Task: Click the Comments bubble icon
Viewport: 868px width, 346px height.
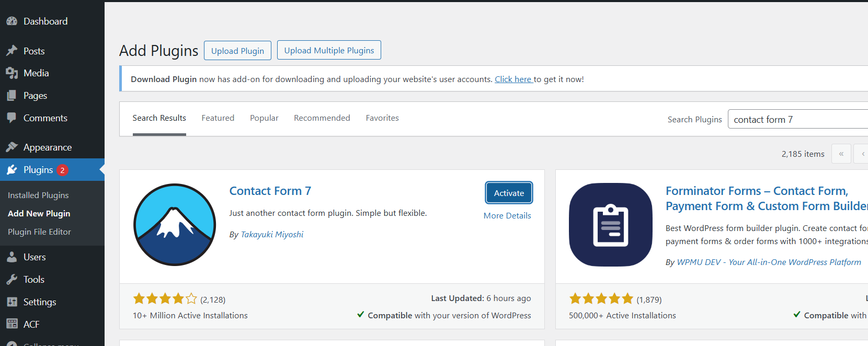Action: (12, 118)
